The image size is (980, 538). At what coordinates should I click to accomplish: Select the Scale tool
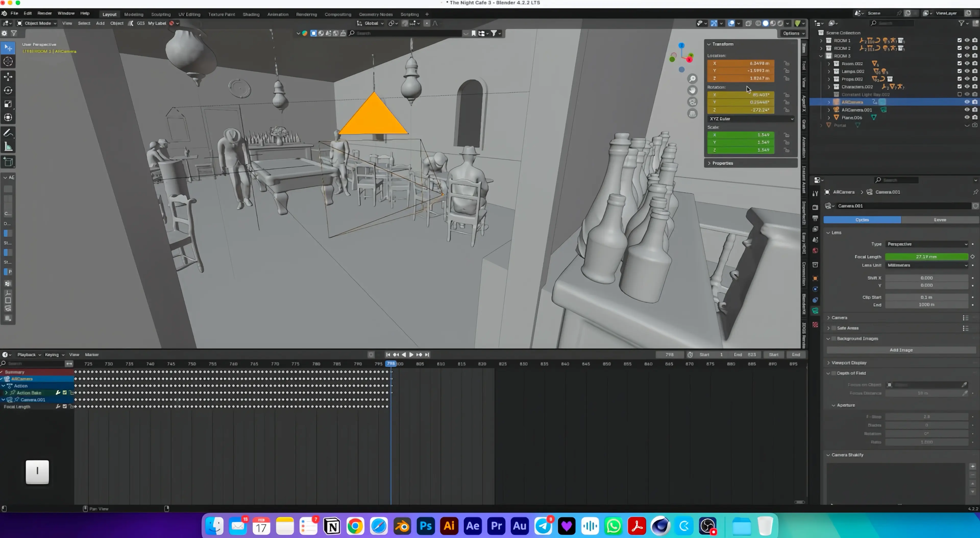click(x=8, y=104)
